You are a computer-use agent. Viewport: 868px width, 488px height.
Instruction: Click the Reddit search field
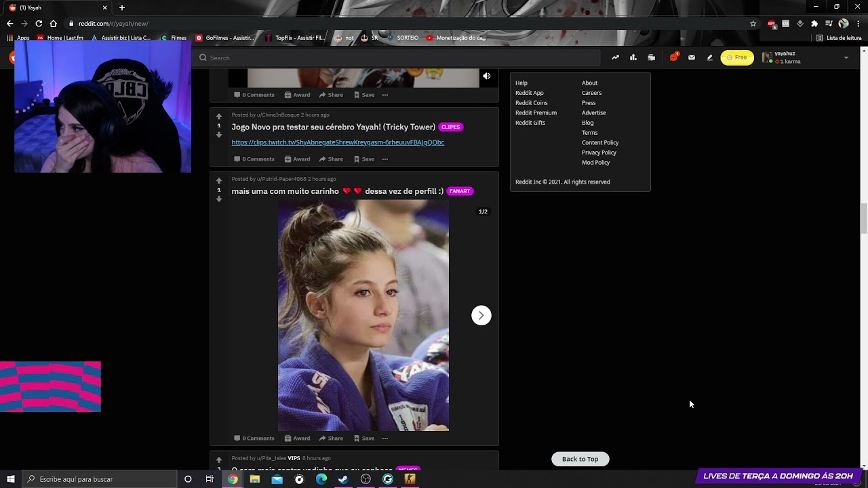[398, 58]
